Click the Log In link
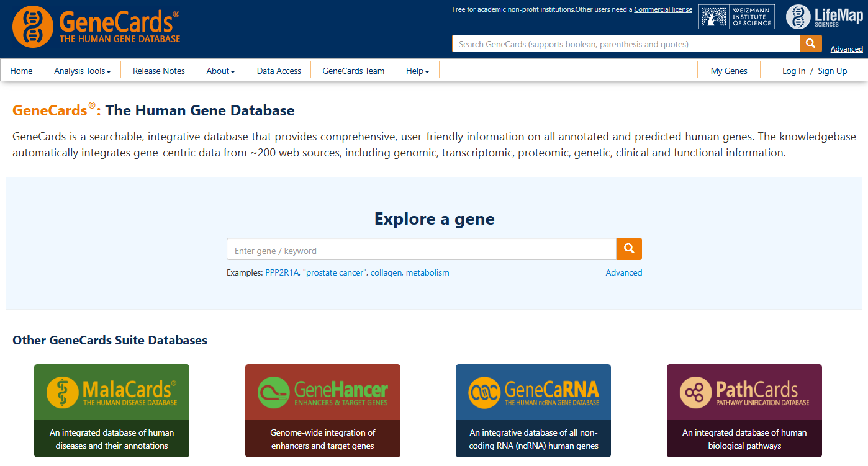This screenshot has width=868, height=466. pos(793,71)
